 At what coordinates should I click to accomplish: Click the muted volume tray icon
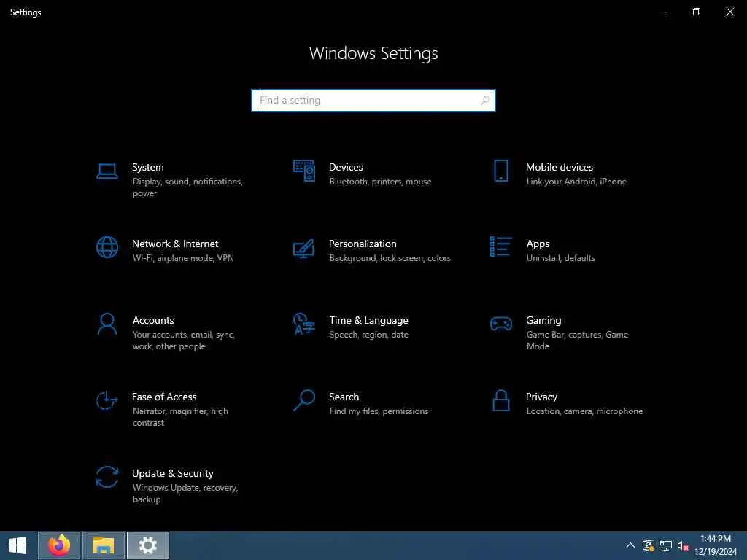tap(683, 545)
